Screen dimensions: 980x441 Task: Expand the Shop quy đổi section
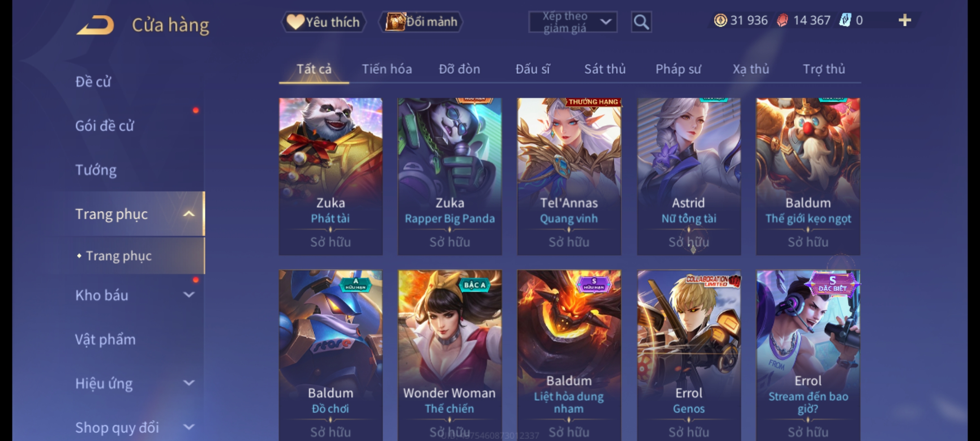click(x=189, y=427)
